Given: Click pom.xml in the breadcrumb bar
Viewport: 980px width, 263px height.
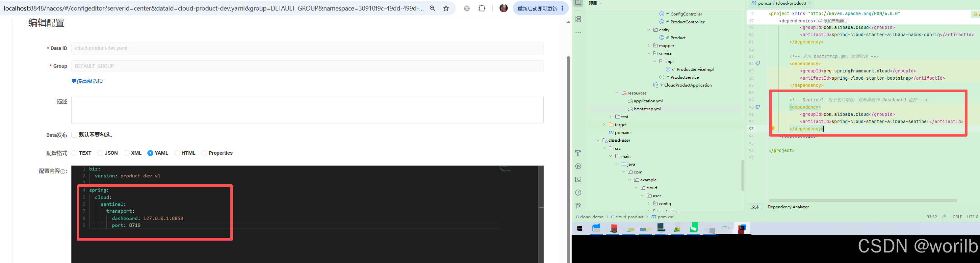Looking at the screenshot, I should [663, 217].
